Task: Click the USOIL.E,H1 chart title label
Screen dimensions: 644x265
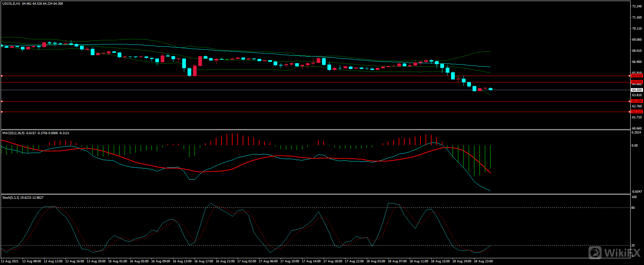Action: click(x=11, y=4)
